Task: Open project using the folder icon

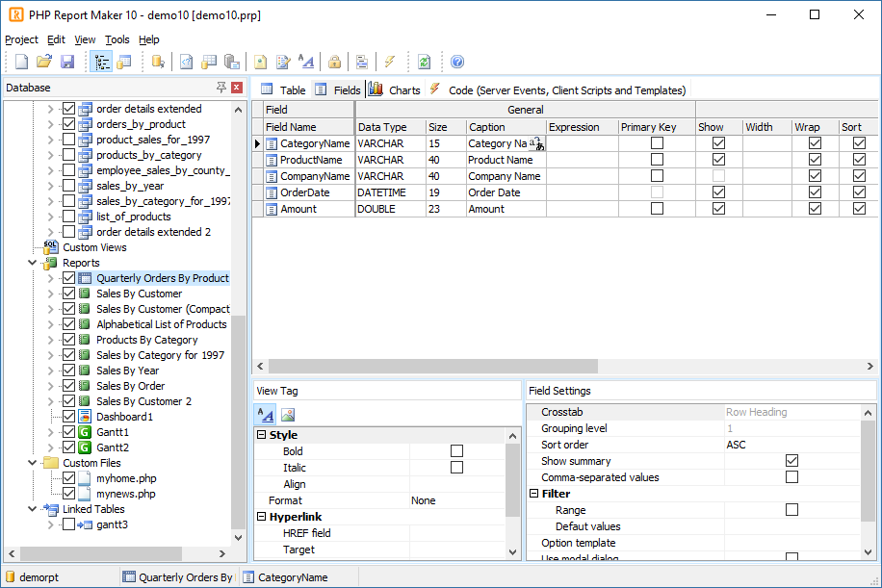Action: pyautogui.click(x=44, y=62)
